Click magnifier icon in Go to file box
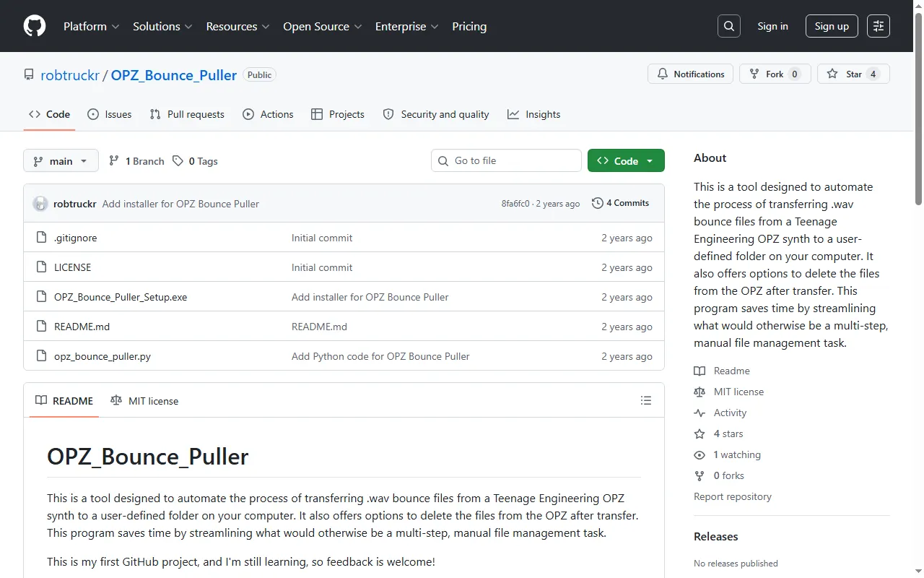Viewport: 924px width, 578px height. pos(444,161)
